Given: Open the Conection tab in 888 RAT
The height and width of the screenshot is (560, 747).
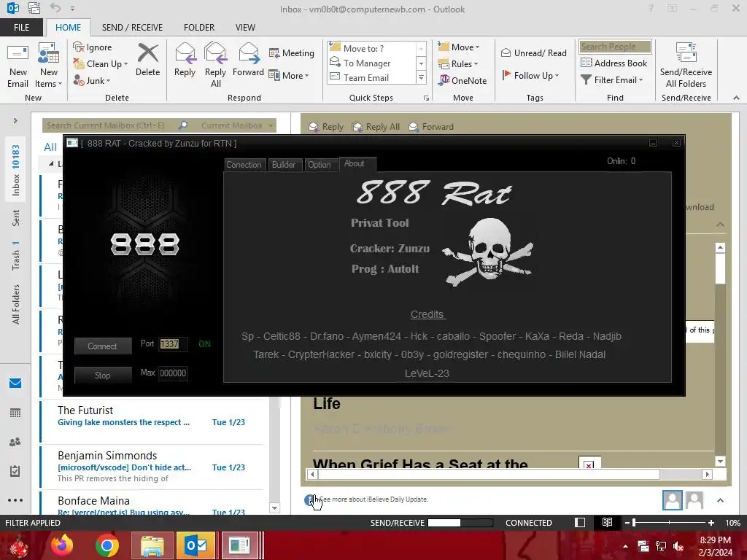Looking at the screenshot, I should (x=244, y=165).
